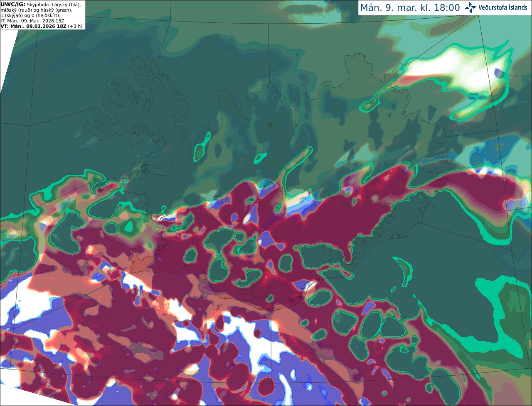Click the "Mán. 9. mar. kl. 18:00" timestamp
This screenshot has height=406, width=532.
(410, 8)
